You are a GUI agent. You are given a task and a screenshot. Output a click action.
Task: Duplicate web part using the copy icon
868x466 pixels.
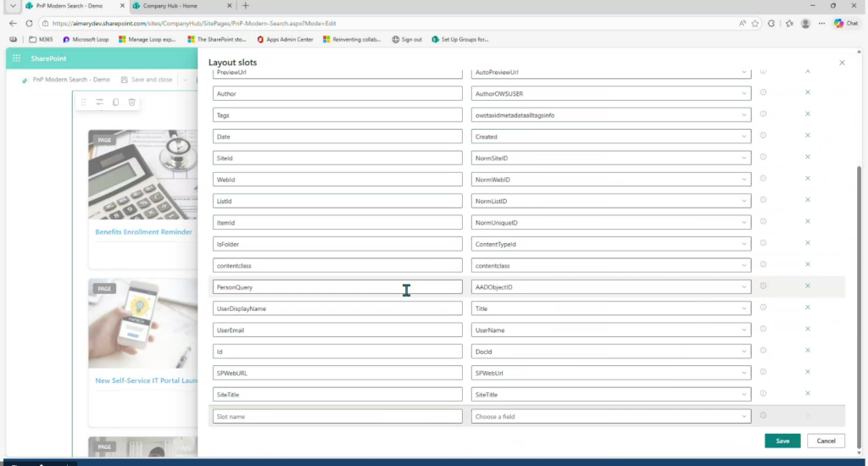coord(115,103)
